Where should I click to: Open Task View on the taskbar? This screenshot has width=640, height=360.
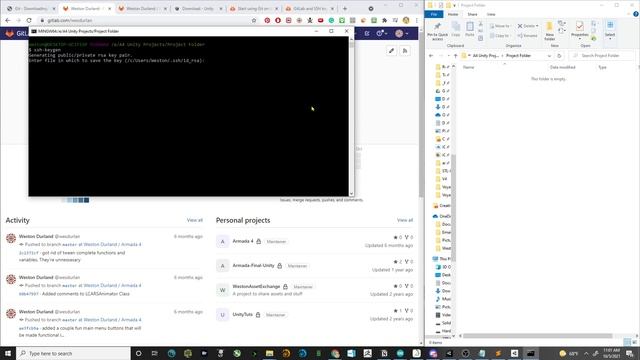click(155, 353)
